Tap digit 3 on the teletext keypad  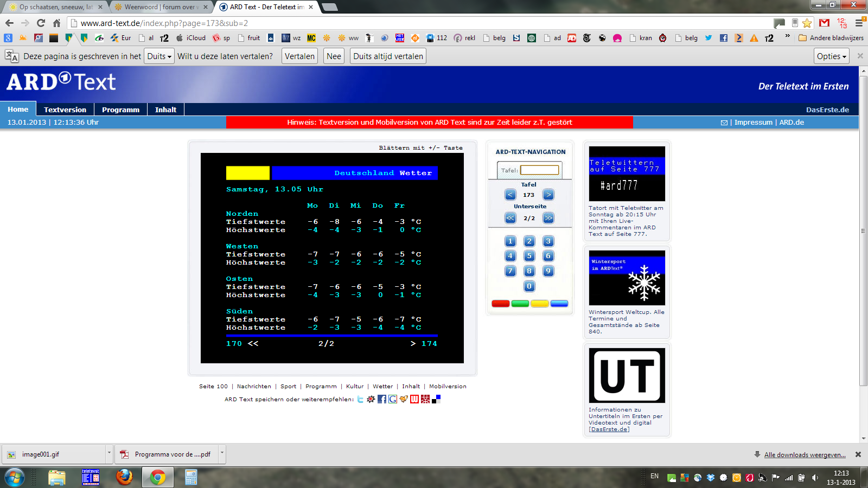point(548,241)
